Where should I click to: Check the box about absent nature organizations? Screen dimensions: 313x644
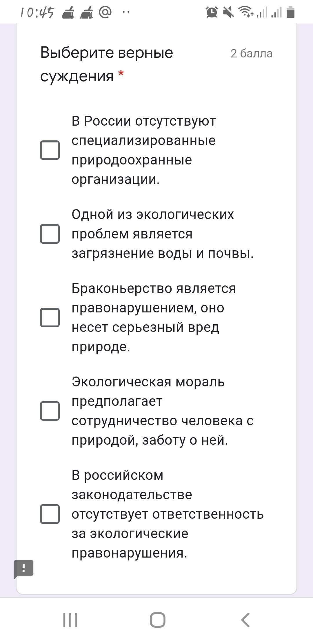coord(50,150)
